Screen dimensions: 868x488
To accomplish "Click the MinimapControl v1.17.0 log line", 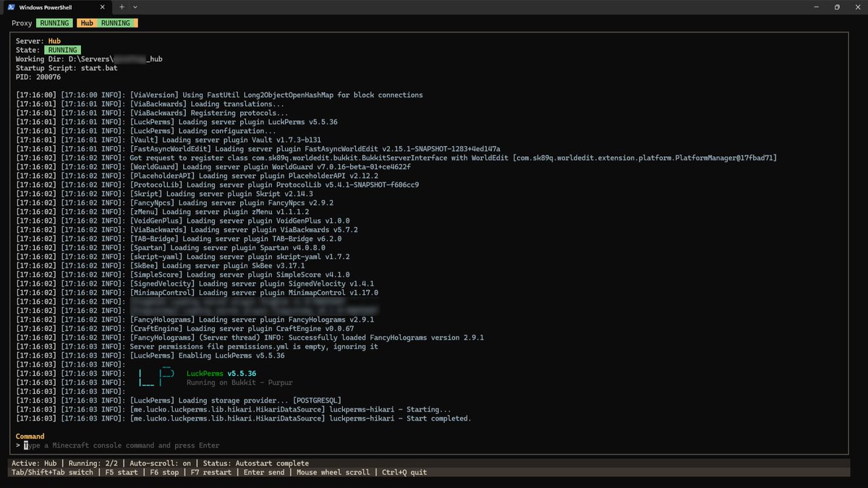I will 197,293.
